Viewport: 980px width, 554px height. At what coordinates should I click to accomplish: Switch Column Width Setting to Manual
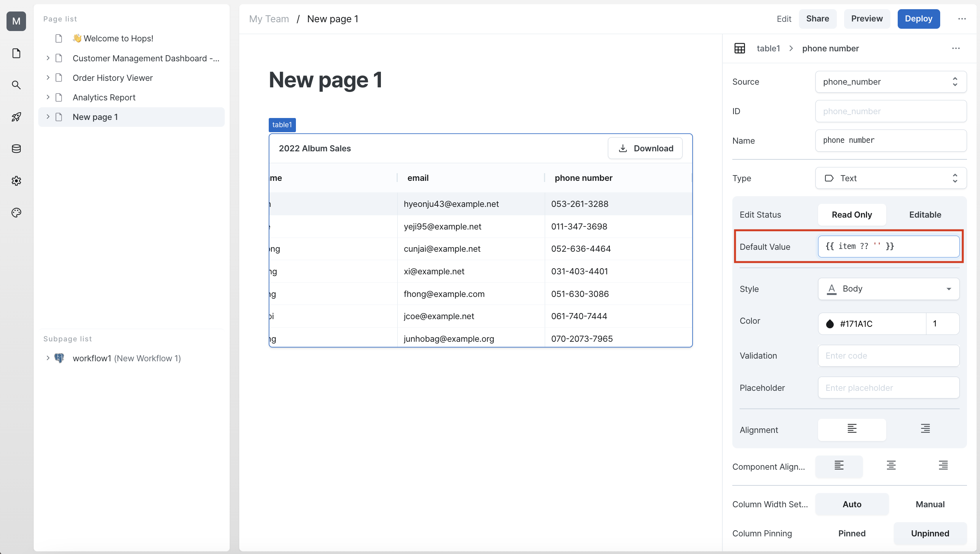[x=930, y=504]
